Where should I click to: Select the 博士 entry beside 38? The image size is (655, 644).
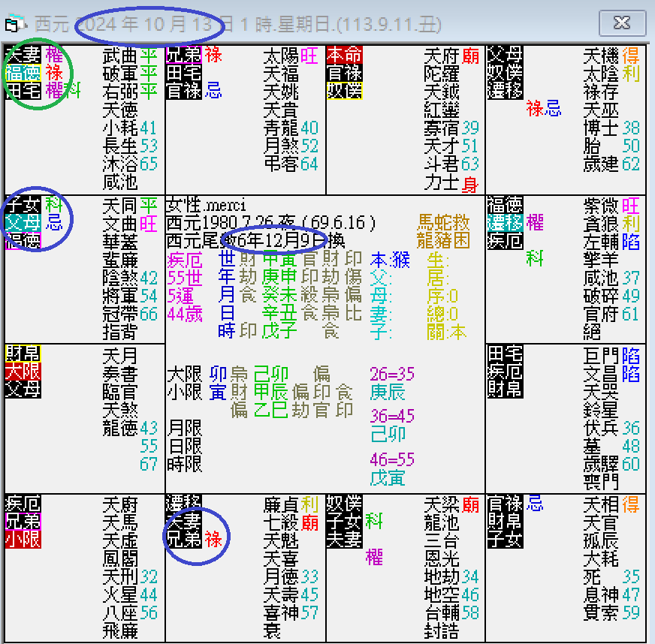(601, 128)
